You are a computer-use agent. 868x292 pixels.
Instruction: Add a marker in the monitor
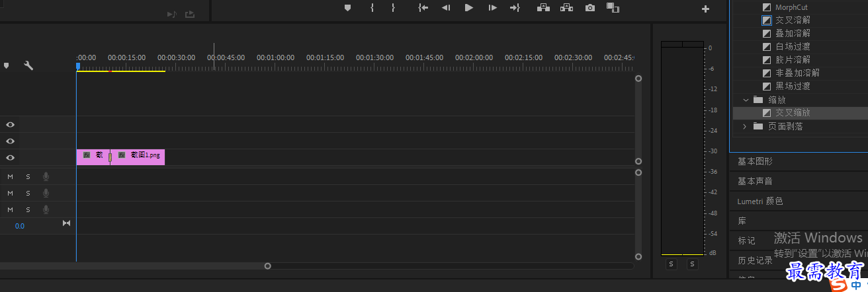click(x=347, y=8)
